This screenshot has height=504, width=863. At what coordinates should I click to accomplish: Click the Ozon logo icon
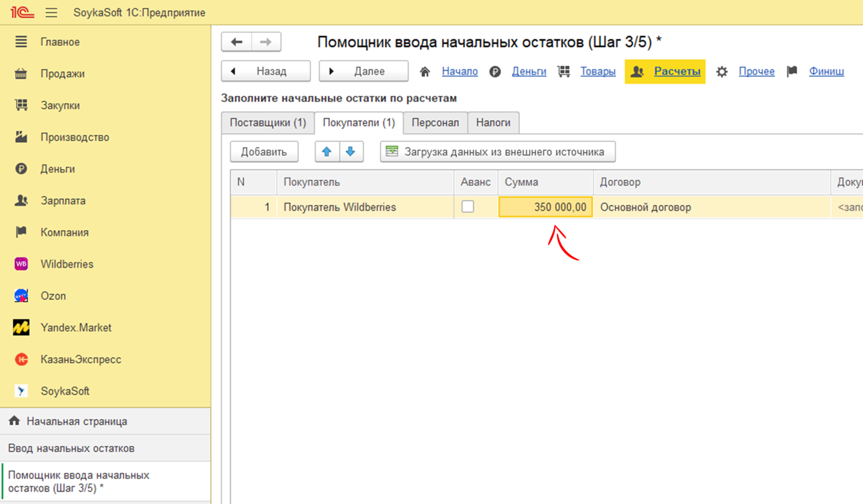pos(21,296)
